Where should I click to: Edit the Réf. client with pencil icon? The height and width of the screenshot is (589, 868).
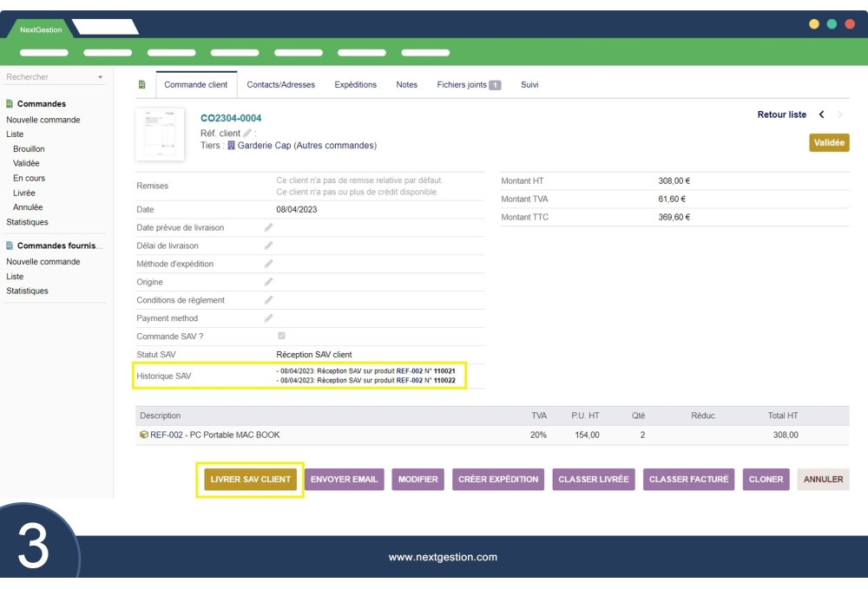tap(247, 133)
